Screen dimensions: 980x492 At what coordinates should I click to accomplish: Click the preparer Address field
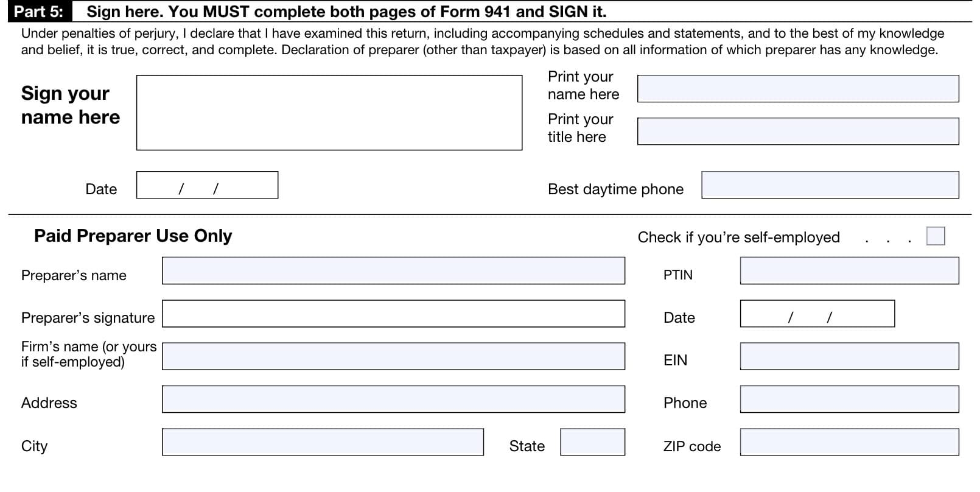393,399
